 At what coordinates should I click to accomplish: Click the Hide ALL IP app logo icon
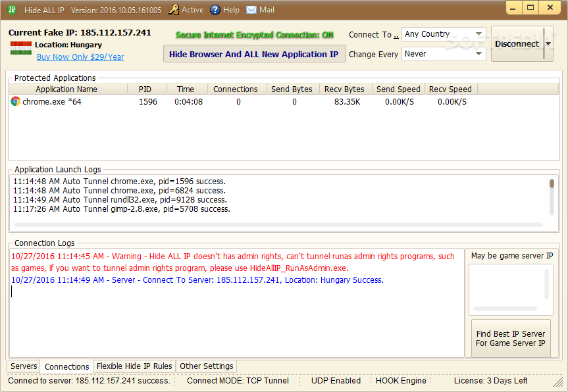coord(12,10)
